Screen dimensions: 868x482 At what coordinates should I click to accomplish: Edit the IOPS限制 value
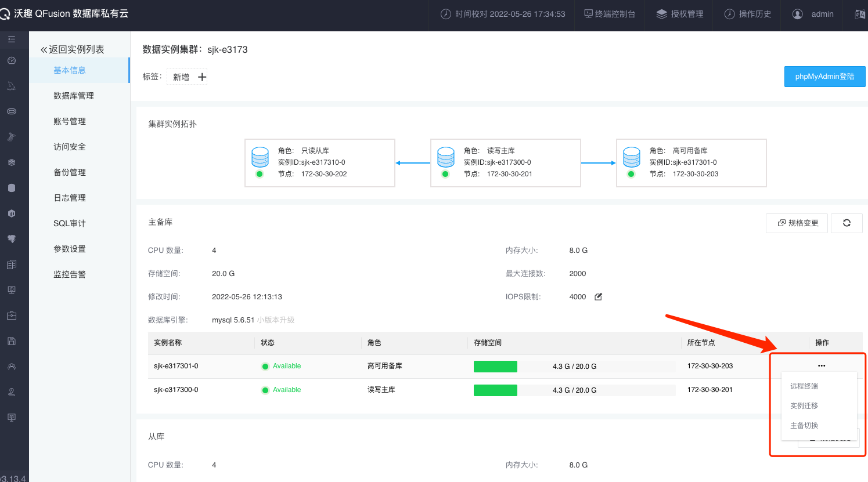click(x=598, y=296)
